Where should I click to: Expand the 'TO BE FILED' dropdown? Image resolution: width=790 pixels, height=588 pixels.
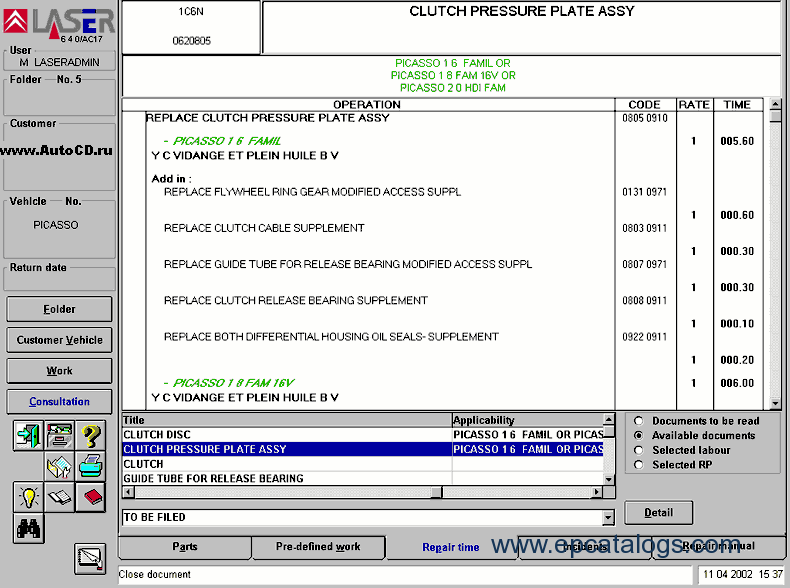point(609,518)
